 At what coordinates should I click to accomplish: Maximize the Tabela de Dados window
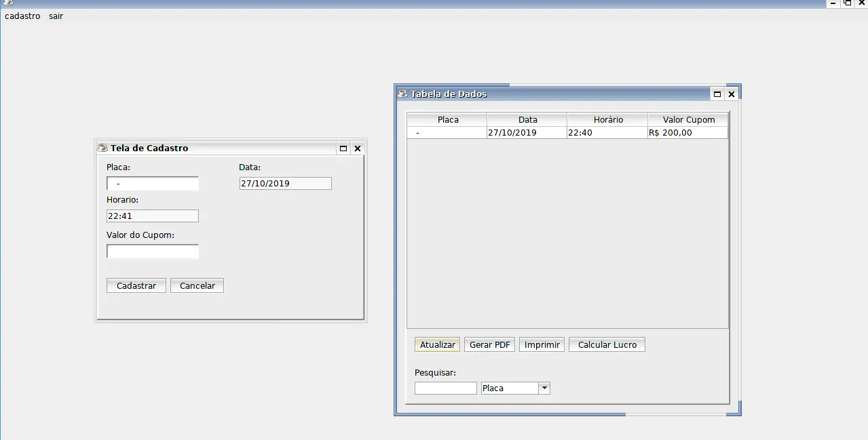tap(717, 94)
